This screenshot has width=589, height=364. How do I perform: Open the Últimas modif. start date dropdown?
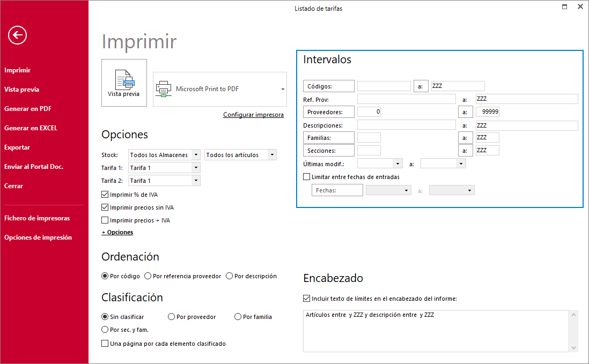click(x=397, y=164)
